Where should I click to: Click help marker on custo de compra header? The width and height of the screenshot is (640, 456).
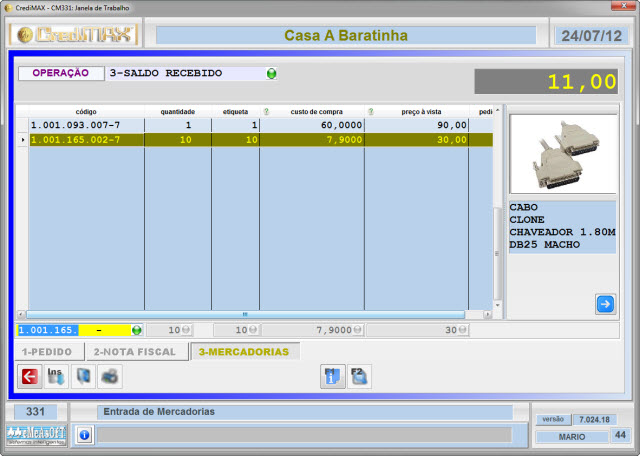[266, 111]
